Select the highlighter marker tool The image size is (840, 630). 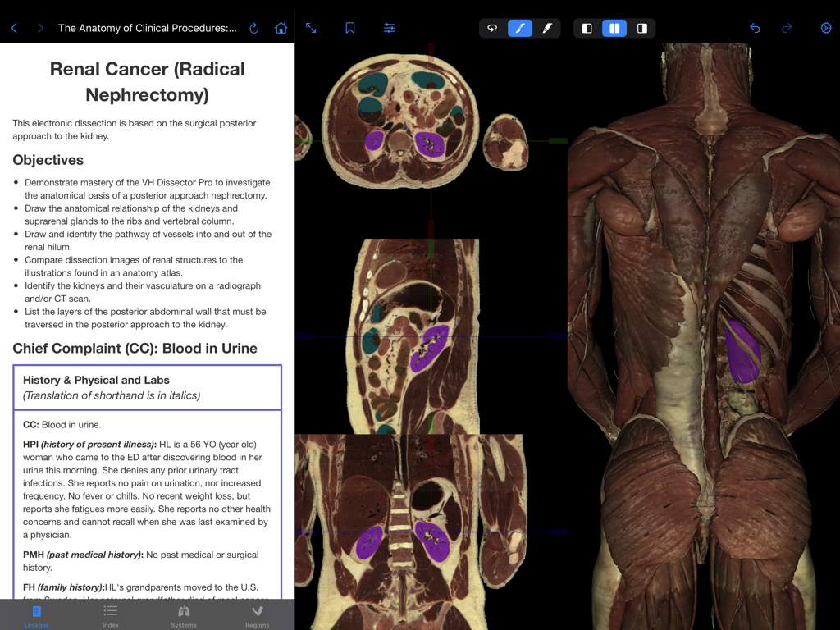tap(546, 27)
